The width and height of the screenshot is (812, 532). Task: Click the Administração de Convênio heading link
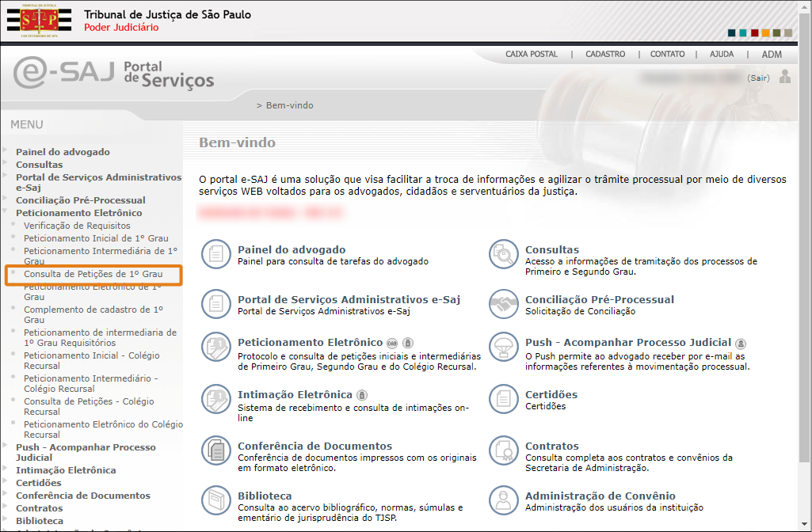pos(600,496)
